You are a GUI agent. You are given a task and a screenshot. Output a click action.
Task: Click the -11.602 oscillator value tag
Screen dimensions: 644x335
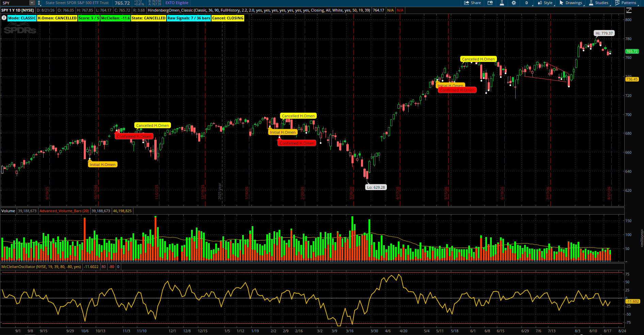coord(633,301)
